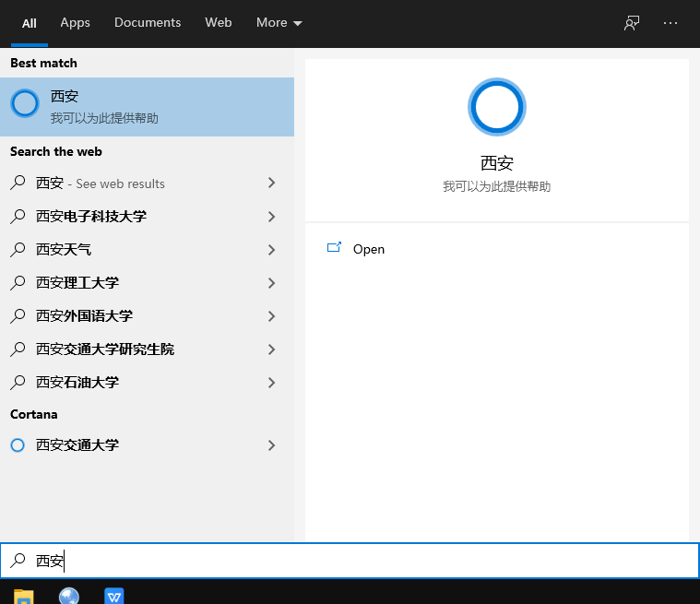Open the three-dot options menu
Screen dimensions: 700x604
[670, 23]
